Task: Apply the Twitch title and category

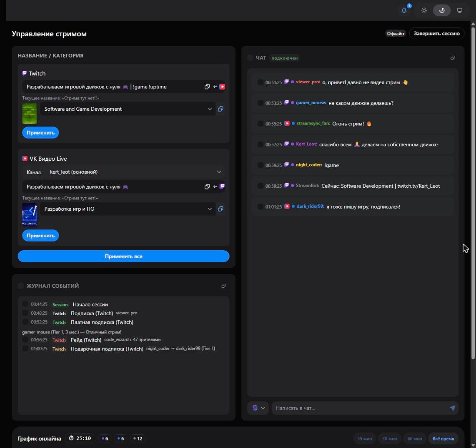Action: pyautogui.click(x=40, y=132)
